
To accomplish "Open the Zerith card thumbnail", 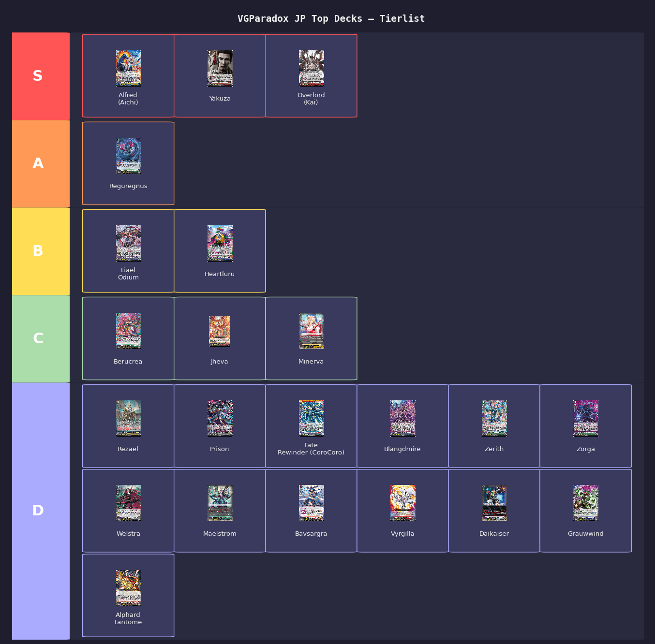I will click(494, 418).
